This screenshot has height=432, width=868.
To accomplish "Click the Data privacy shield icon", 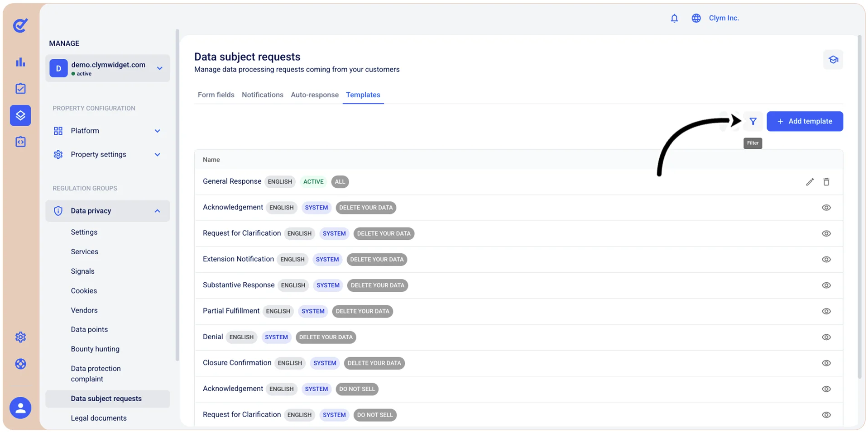I will (x=58, y=211).
